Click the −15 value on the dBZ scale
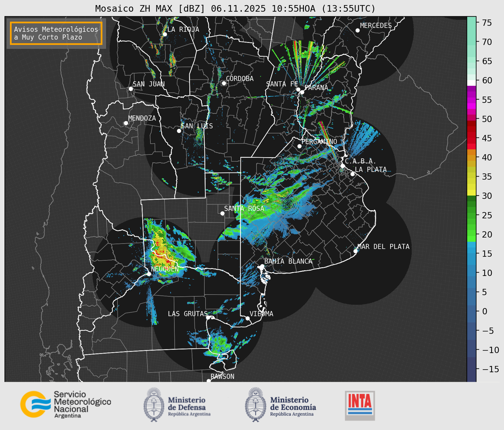 click(x=490, y=369)
